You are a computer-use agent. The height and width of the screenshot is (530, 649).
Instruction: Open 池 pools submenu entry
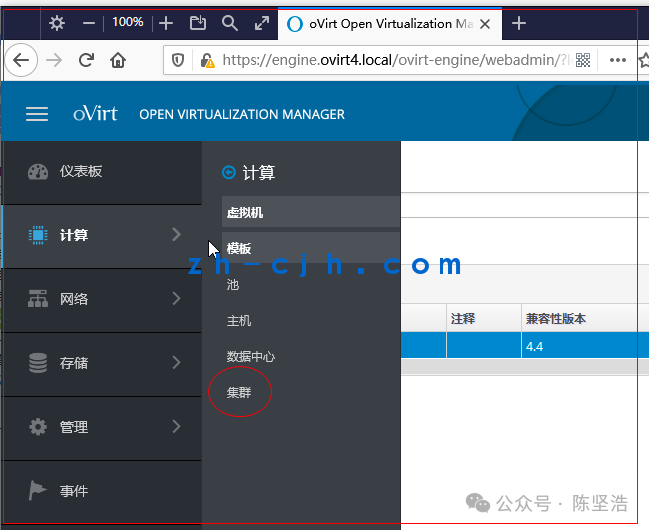click(x=233, y=285)
